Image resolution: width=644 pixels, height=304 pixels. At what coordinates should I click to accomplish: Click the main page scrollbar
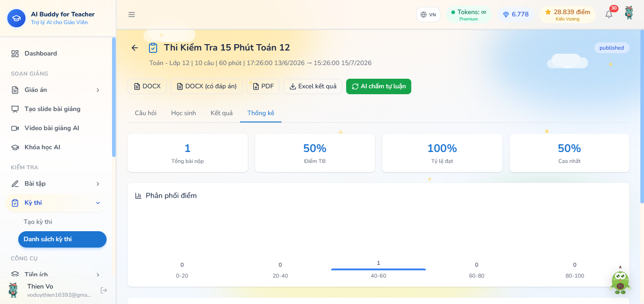pyautogui.click(x=642, y=116)
